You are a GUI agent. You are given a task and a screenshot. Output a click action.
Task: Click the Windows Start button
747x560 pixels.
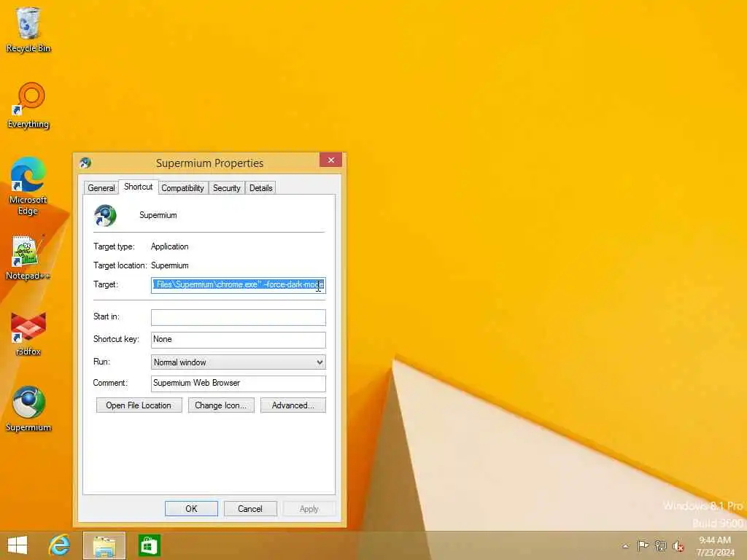coord(18,545)
